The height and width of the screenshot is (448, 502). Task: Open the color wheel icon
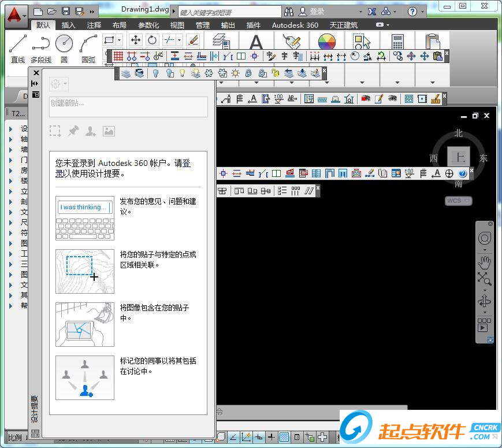326,42
